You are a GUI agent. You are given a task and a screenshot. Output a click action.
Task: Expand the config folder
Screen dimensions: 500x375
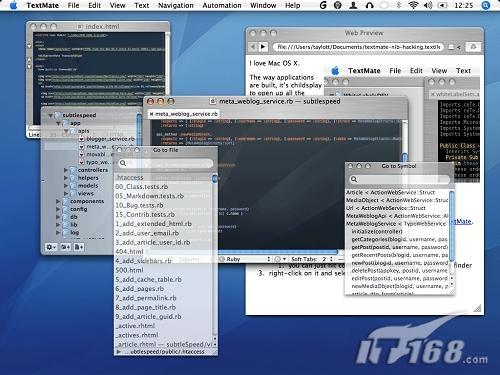58,209
